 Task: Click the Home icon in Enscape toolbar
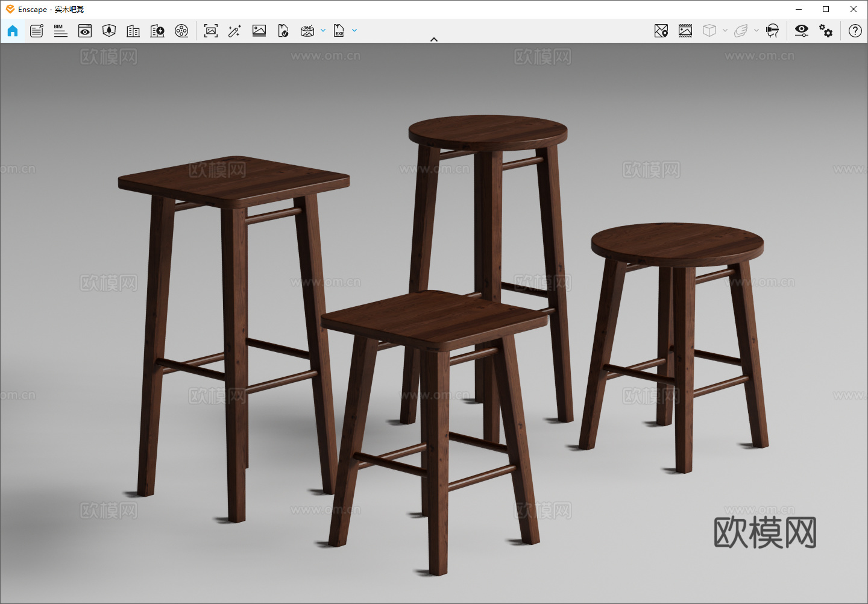coord(13,31)
